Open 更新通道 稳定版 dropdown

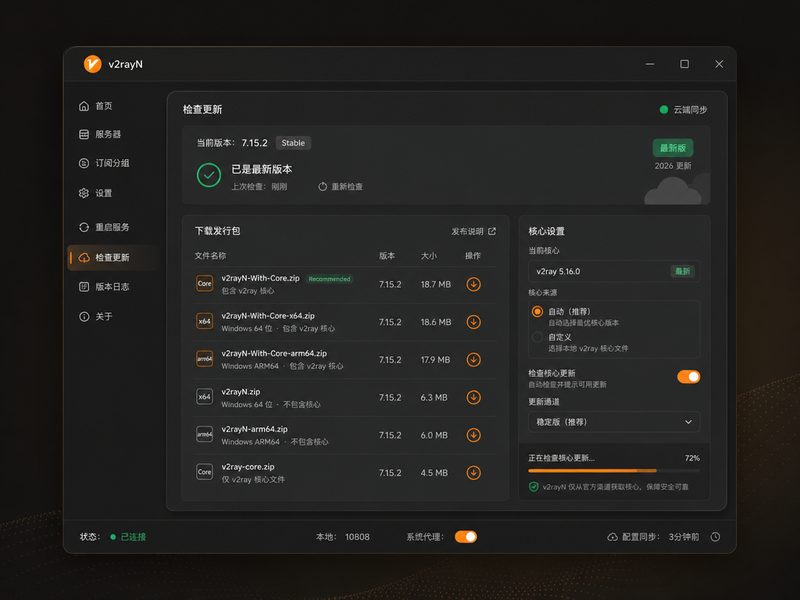pos(614,422)
